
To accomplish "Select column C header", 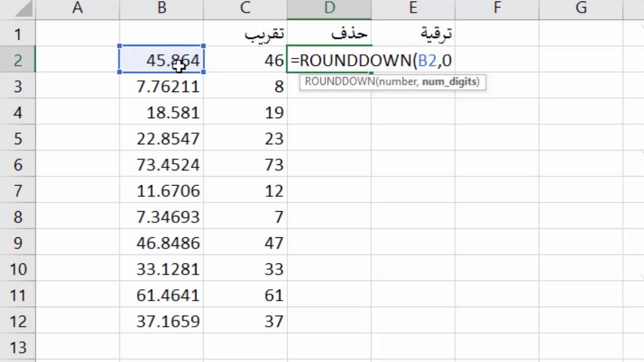I will point(245,8).
